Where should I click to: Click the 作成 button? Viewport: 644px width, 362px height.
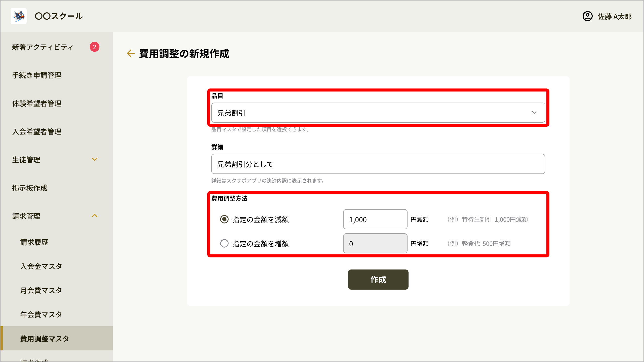[378, 280]
